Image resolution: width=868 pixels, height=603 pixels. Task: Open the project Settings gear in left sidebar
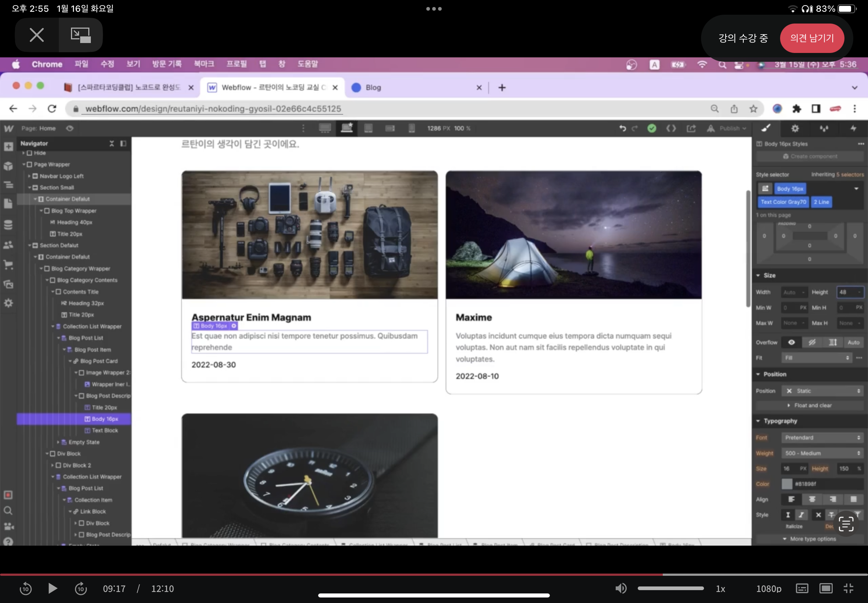pyautogui.click(x=8, y=303)
